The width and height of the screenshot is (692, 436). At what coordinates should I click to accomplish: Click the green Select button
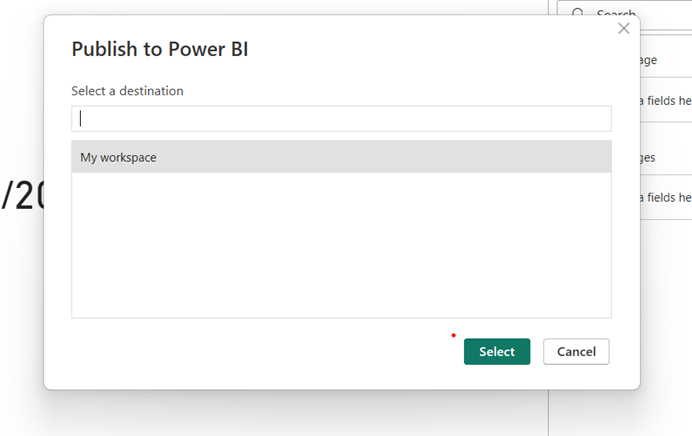(496, 351)
